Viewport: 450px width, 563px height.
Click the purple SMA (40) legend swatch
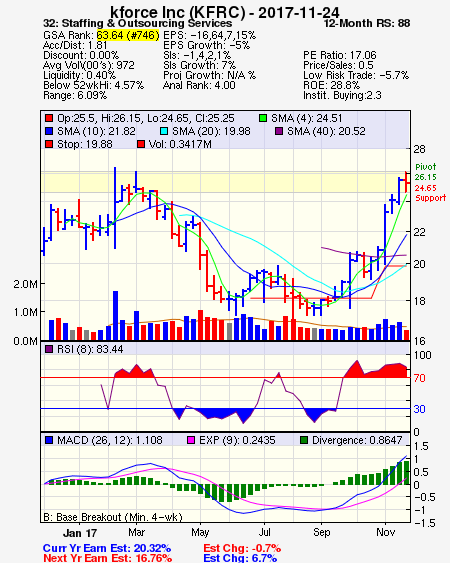pos(279,131)
